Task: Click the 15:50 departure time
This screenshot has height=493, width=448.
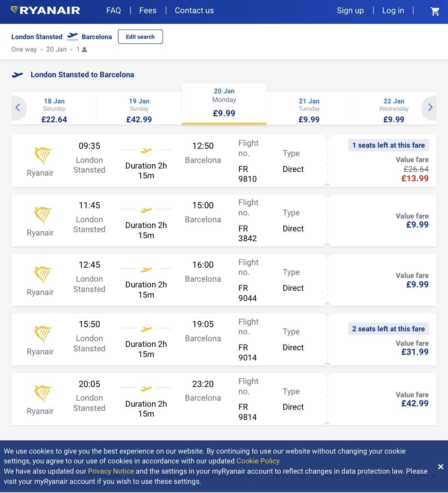Action: pyautogui.click(x=89, y=324)
